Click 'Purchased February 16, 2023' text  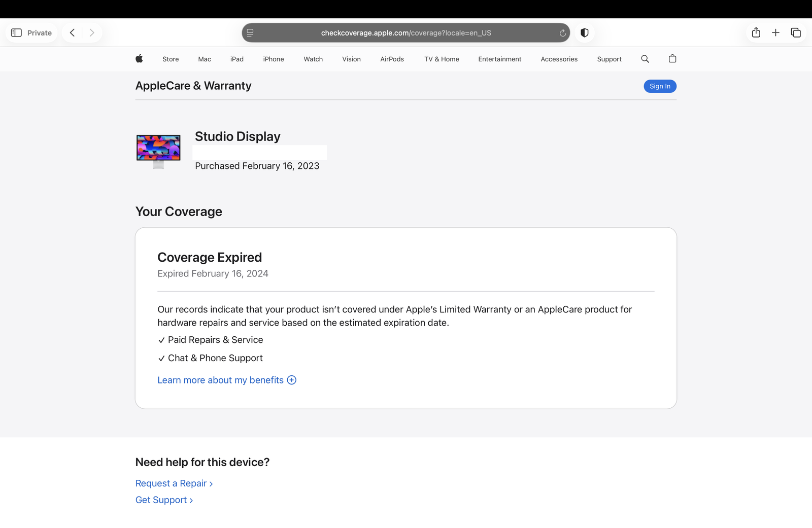pyautogui.click(x=257, y=166)
